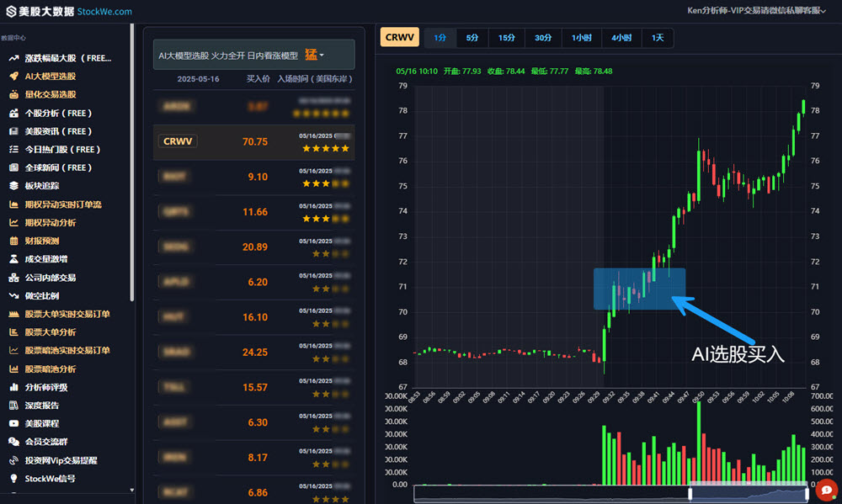Select the stock row priced 16.10
Screen dimensions: 842x504
(x=254, y=318)
